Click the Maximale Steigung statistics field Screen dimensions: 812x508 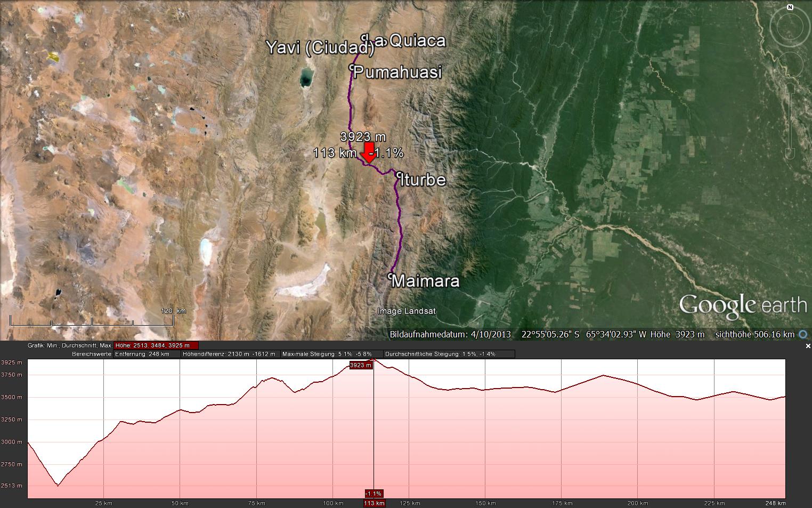(331, 354)
